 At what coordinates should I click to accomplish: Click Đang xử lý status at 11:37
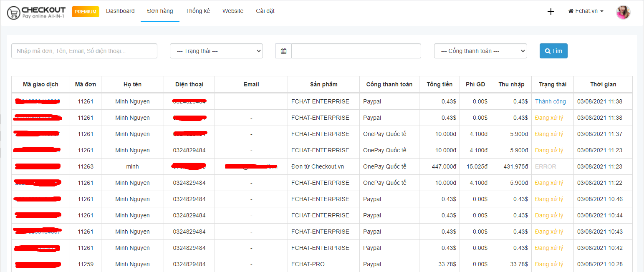click(549, 134)
